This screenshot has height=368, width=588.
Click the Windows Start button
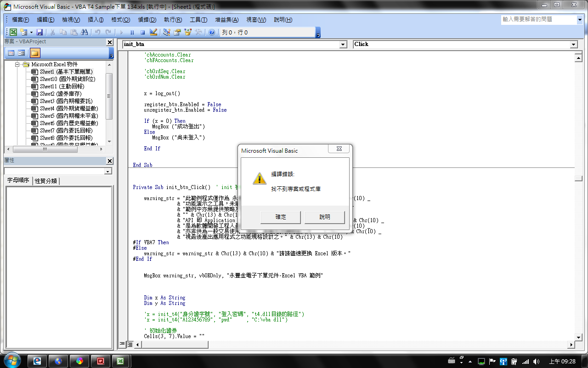pos(11,361)
